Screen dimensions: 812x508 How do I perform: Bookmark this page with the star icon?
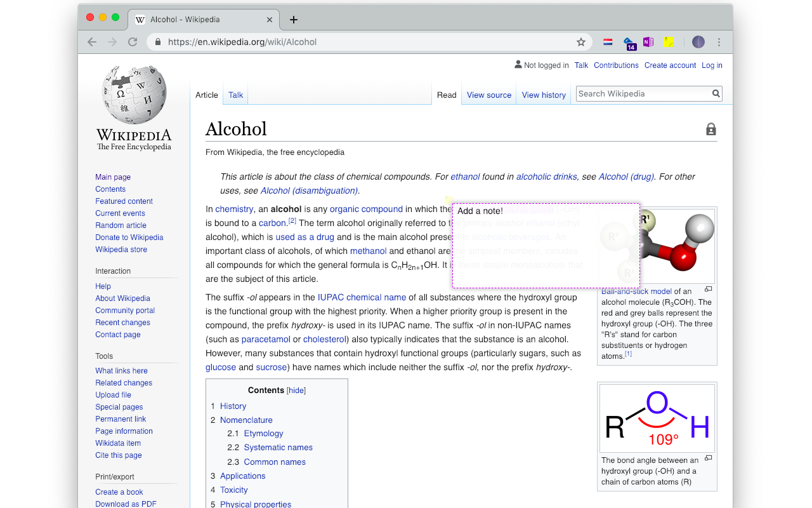(581, 42)
